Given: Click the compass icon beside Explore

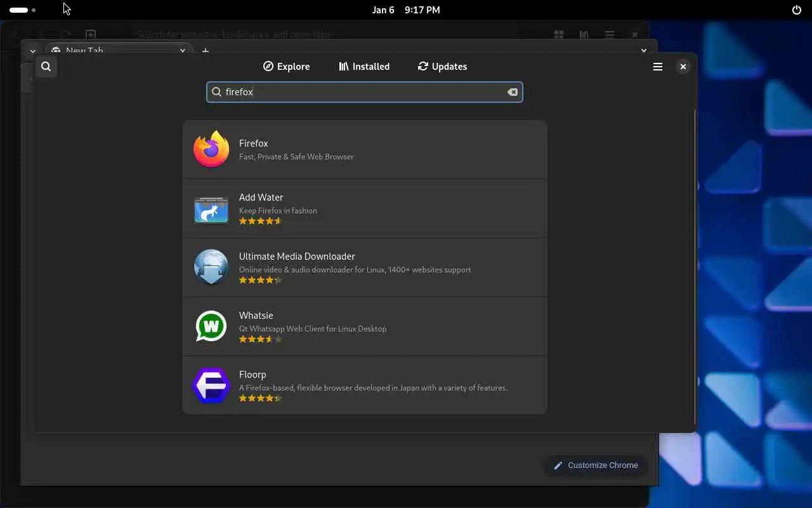Looking at the screenshot, I should [268, 66].
